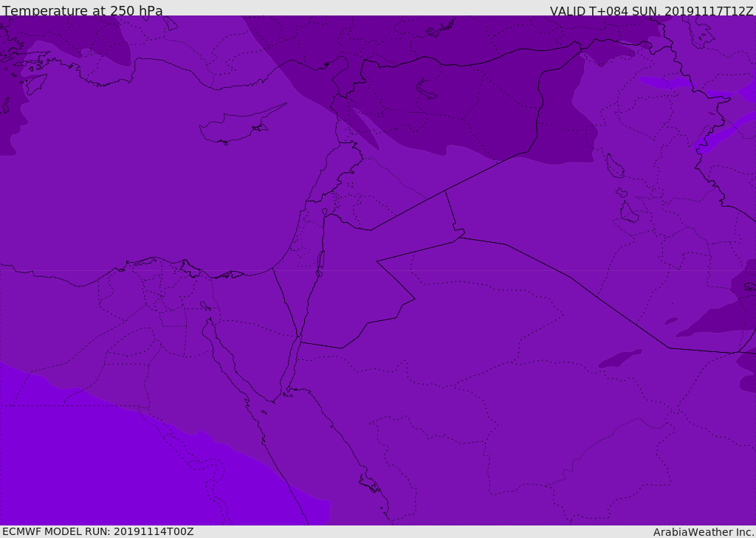Click the VALID T+084 timestamp text
Image resolution: width=756 pixels, height=538 pixels.
651,10
